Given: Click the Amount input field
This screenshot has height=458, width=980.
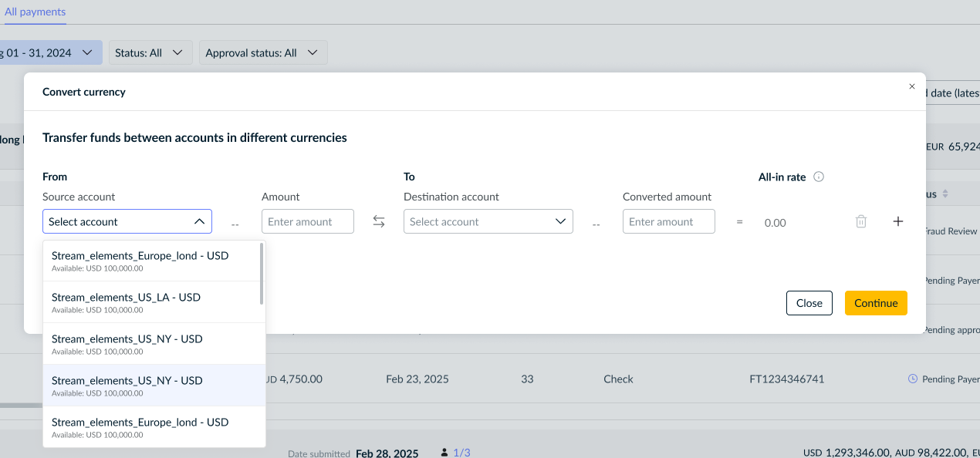Looking at the screenshot, I should [x=308, y=221].
